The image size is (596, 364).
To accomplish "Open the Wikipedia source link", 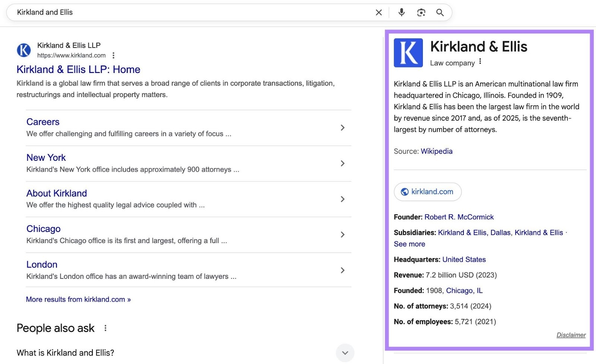I will click(436, 151).
